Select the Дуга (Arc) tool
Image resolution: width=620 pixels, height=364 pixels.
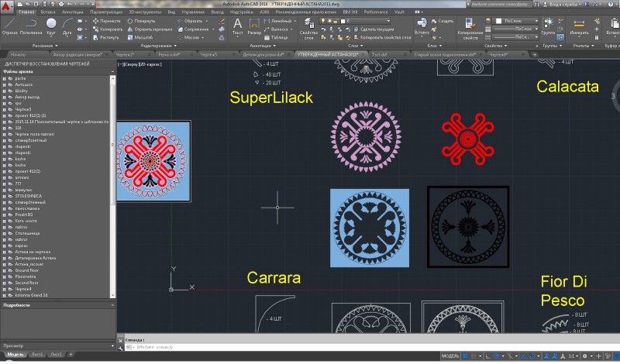pos(67,27)
